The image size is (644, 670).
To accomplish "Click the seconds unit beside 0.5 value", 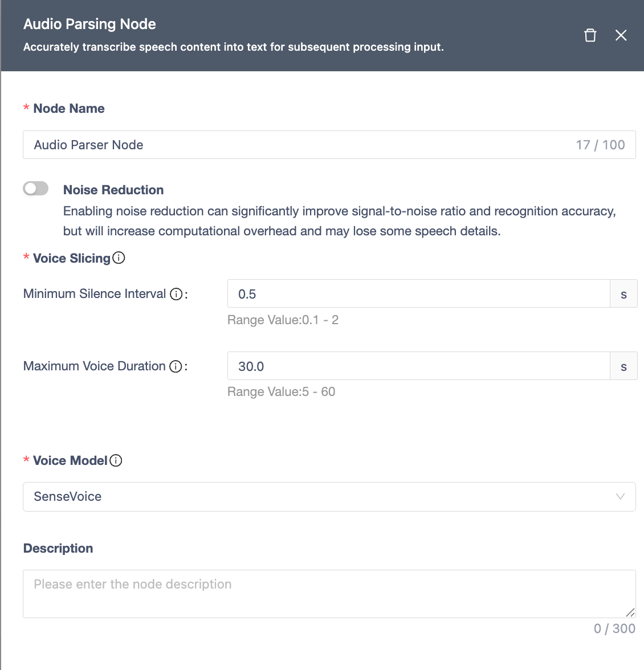I will point(623,294).
